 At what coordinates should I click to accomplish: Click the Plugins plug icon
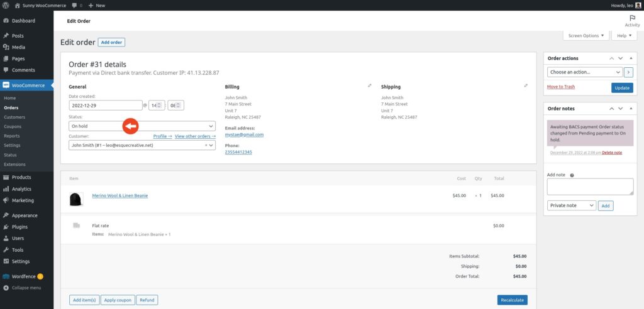(x=6, y=227)
